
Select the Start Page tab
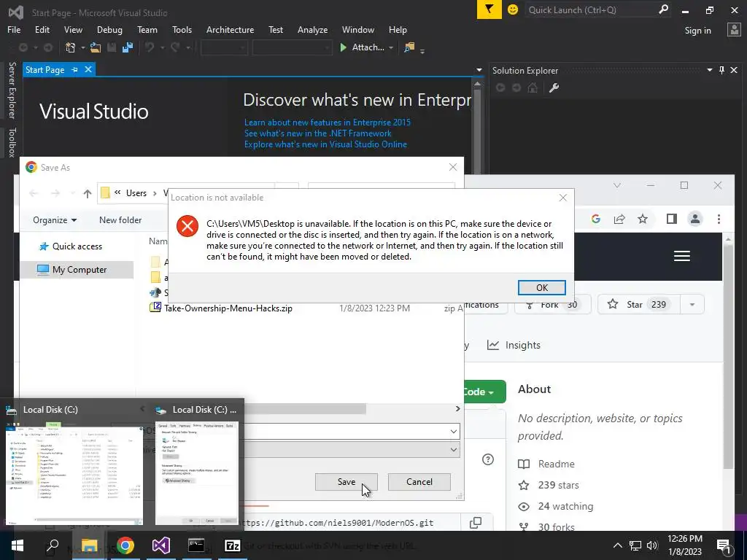tap(44, 69)
